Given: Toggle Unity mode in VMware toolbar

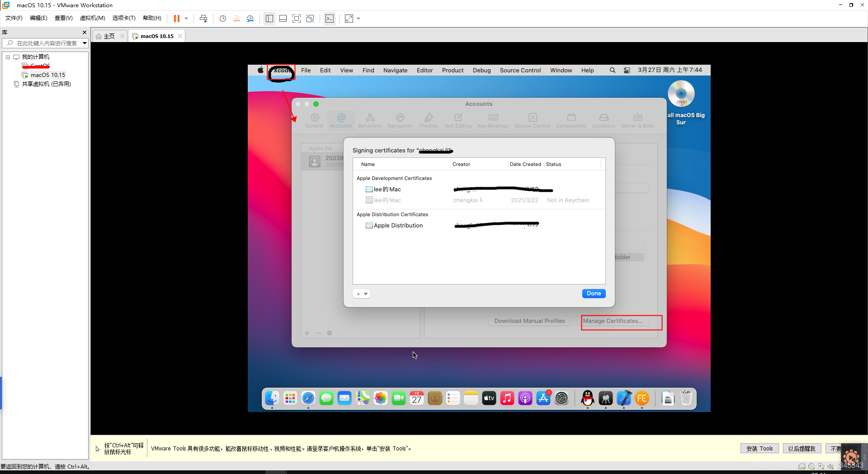Looking at the screenshot, I should (x=310, y=19).
